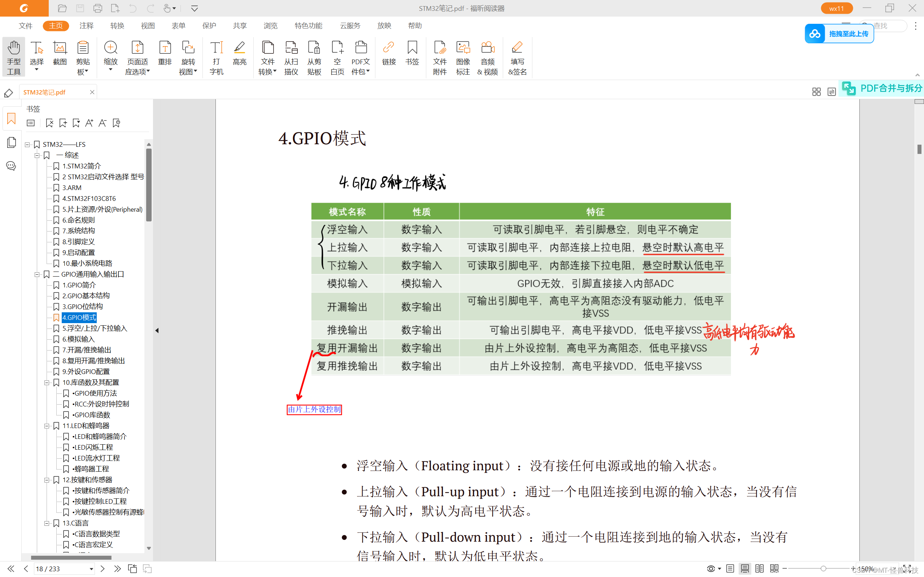
Task: Toggle the bookmarks panel sidebar icon
Action: point(12,119)
